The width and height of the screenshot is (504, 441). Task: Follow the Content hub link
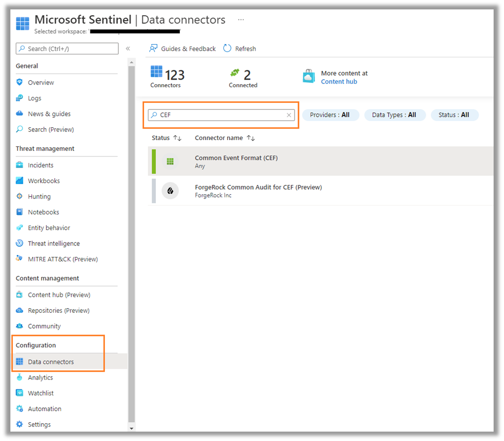pos(339,82)
